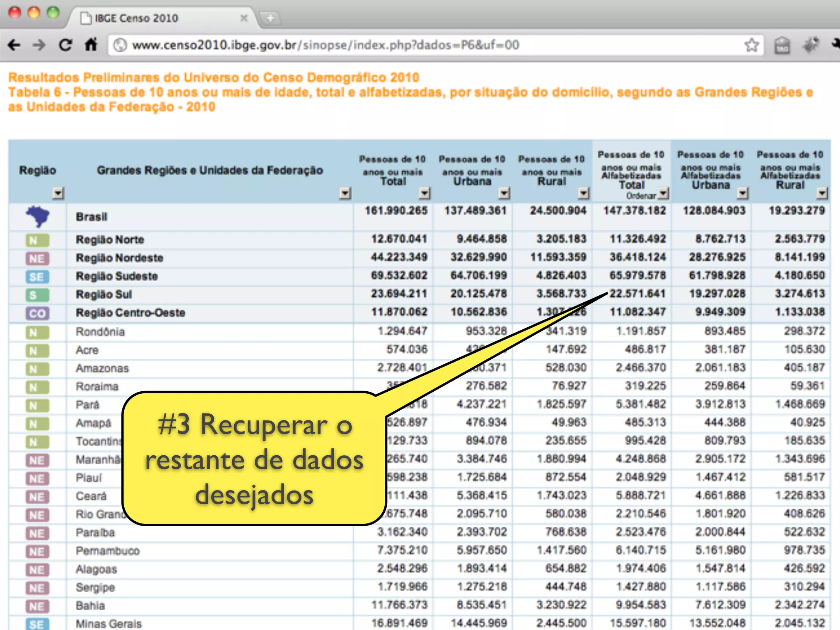Viewport: 840px width, 630px height.
Task: Click the address bar URL field
Action: [435, 45]
